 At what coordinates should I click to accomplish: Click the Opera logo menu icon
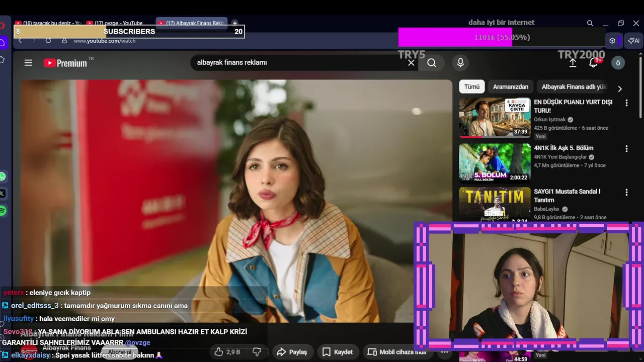(x=2, y=25)
